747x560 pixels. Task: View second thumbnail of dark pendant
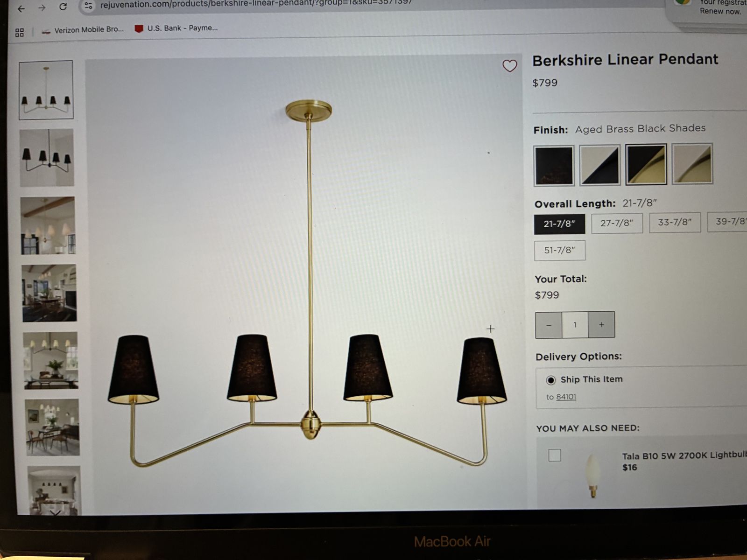point(47,158)
